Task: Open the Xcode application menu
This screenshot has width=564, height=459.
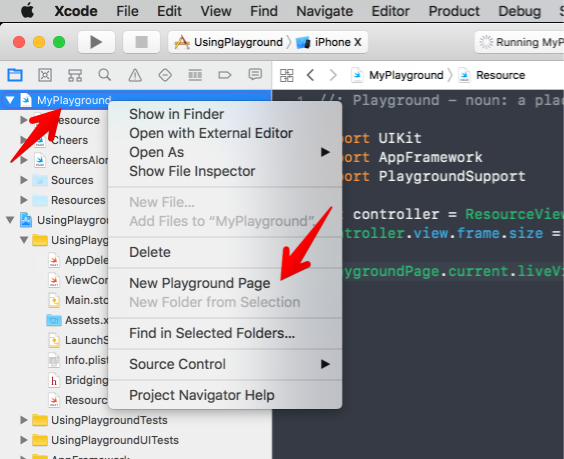Action: pyautogui.click(x=76, y=11)
